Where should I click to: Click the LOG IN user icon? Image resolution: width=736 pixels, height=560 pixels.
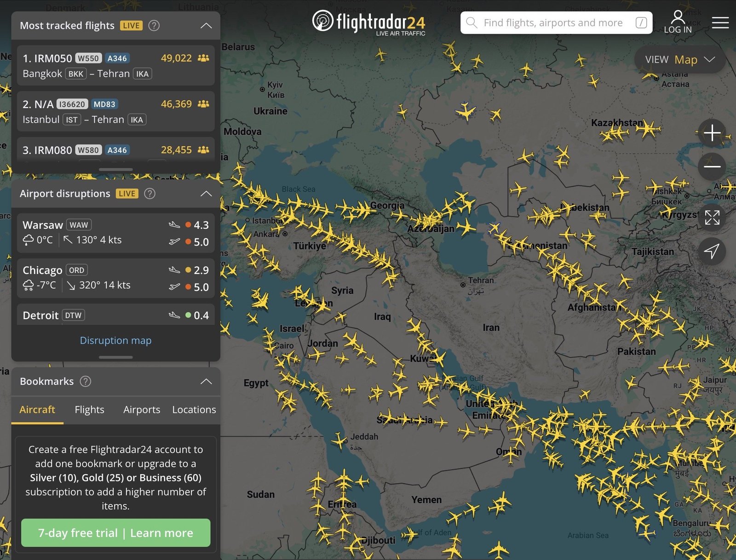[677, 22]
